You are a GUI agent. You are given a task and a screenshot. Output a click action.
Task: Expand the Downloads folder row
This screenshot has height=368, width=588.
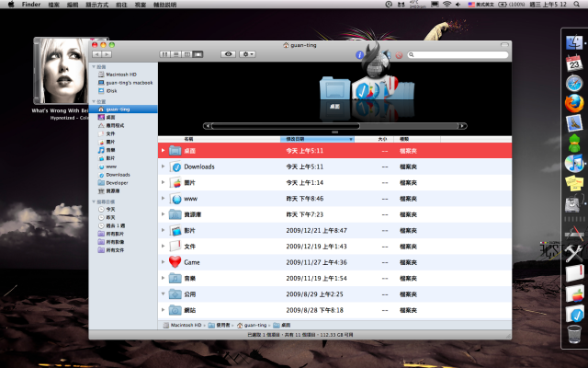point(164,167)
